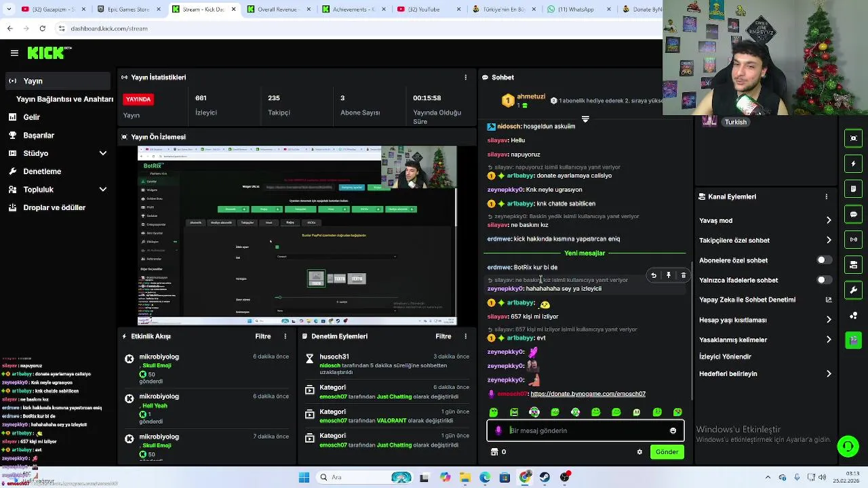Click the green clapperboard icon in right sidebar
Screen dimensions: 868x488
tap(854, 340)
